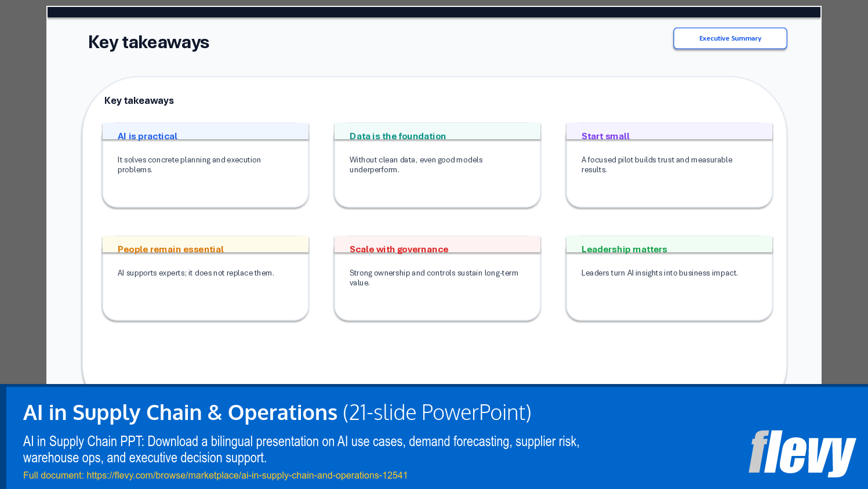The width and height of the screenshot is (868, 489).
Task: Click 'AI supports experts; it does not replace them.'
Action: 196,273
